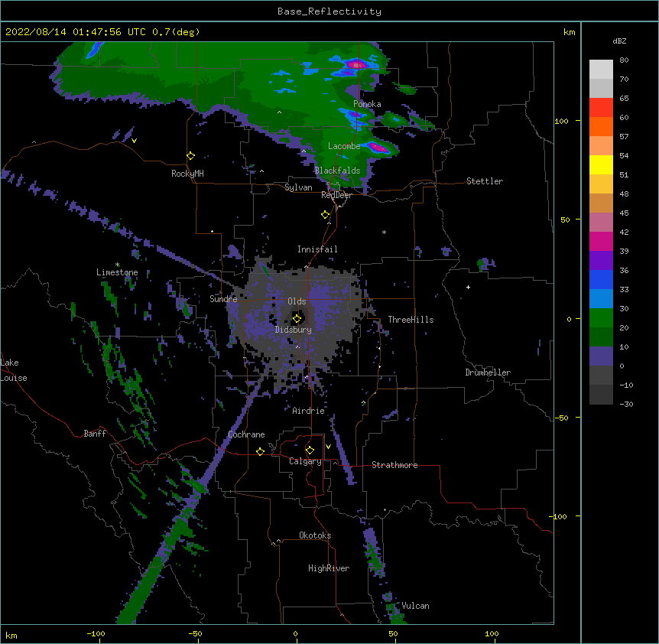659x644 pixels.
Task: Click the Okotoks city label
Action: pos(315,535)
